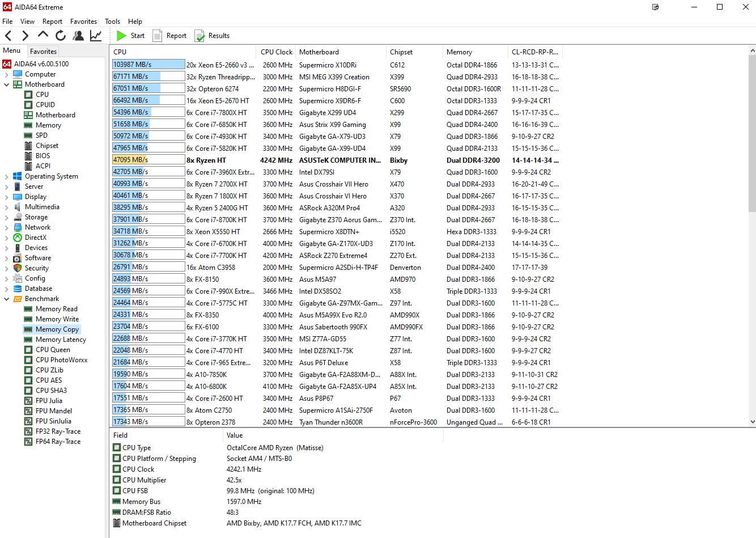The image size is (756, 538).
Task: Go forward with the right arrow icon
Action: [x=25, y=36]
